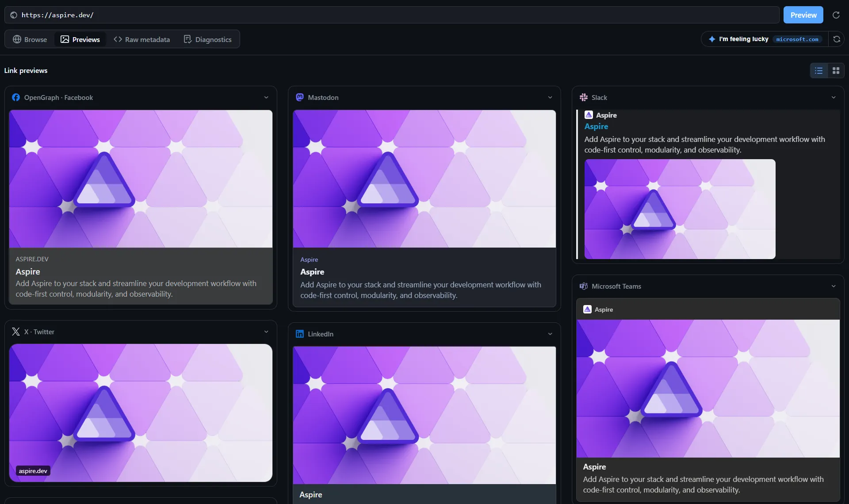This screenshot has height=504, width=849.
Task: Click the Mastodon logo icon
Action: click(x=300, y=97)
